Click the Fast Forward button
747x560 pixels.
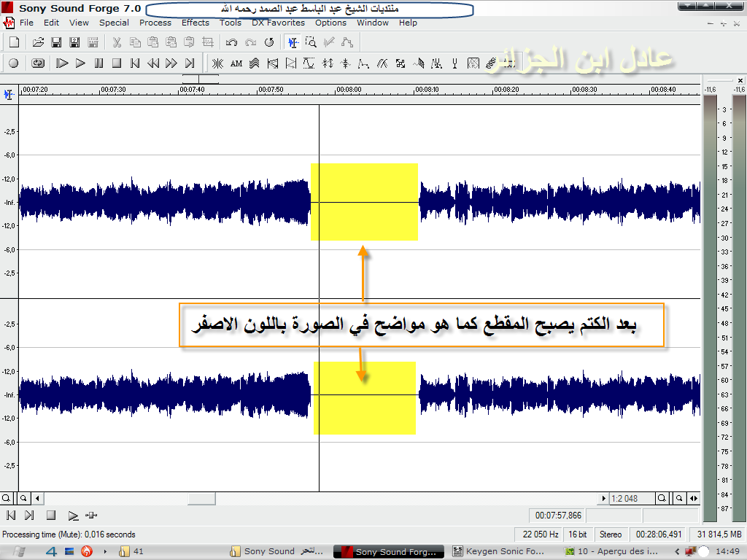pyautogui.click(x=171, y=63)
